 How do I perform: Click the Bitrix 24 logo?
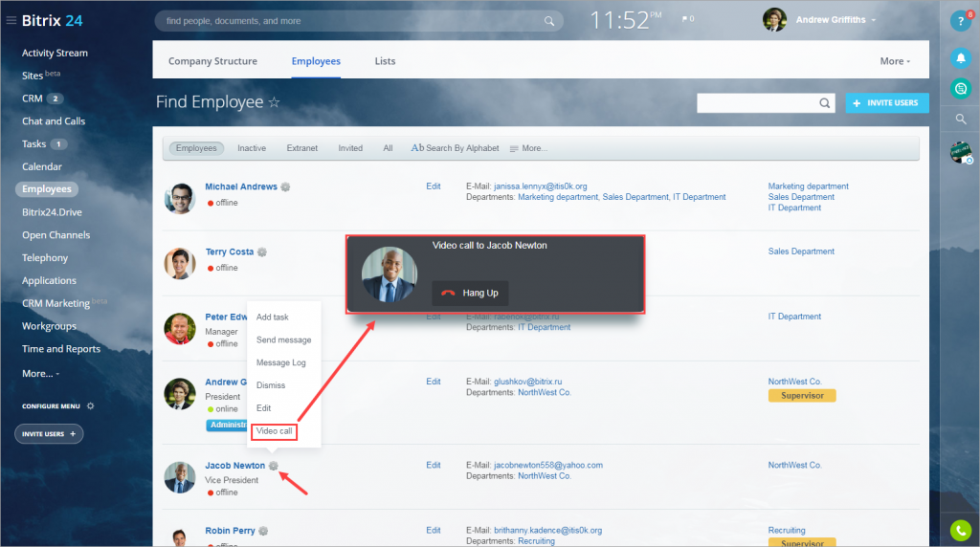52,21
